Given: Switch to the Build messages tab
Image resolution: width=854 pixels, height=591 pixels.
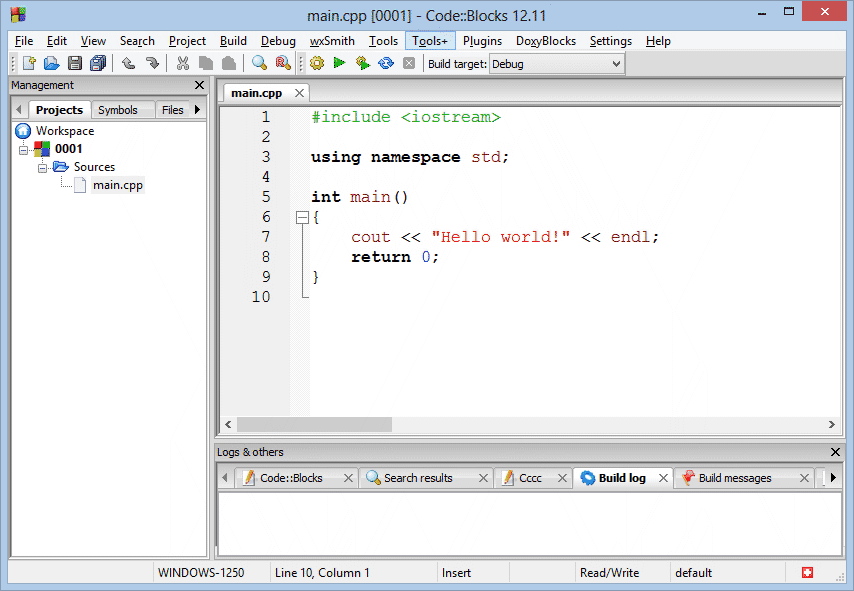Looking at the screenshot, I should click(x=734, y=478).
